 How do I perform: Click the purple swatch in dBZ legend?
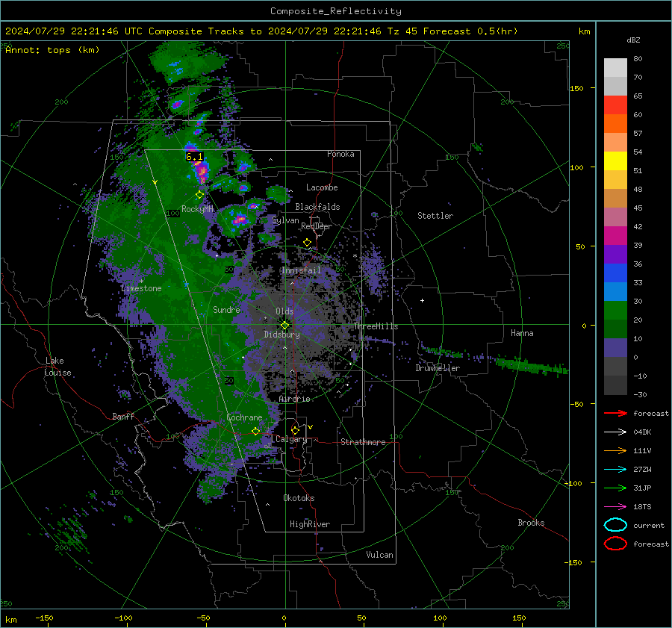[615, 254]
